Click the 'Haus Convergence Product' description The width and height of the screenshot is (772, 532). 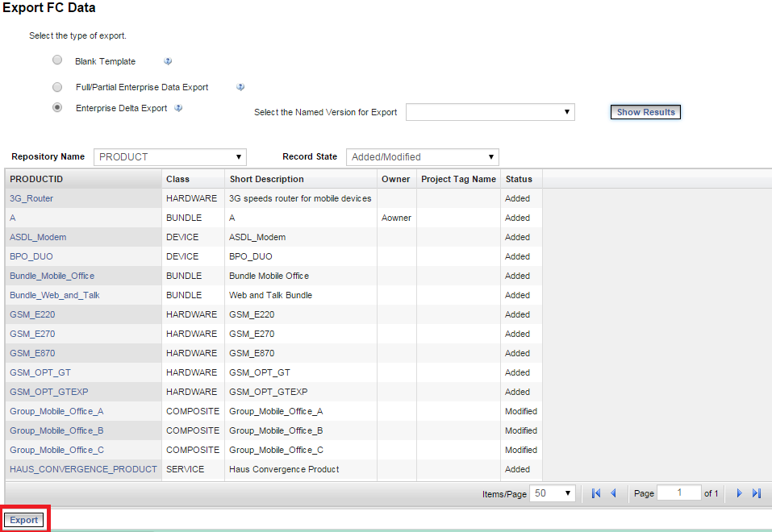pos(284,469)
